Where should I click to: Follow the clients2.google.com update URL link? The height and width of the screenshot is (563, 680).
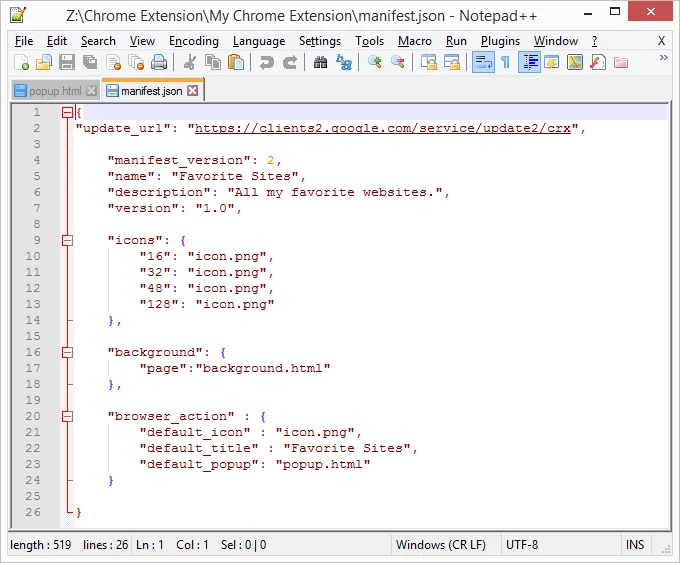tap(383, 128)
